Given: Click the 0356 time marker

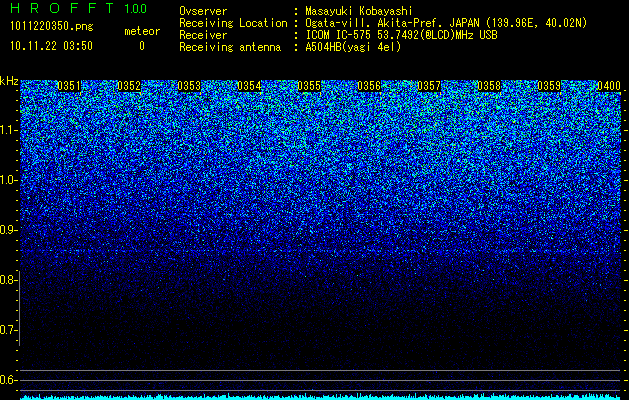Looking at the screenshot, I should (369, 86).
